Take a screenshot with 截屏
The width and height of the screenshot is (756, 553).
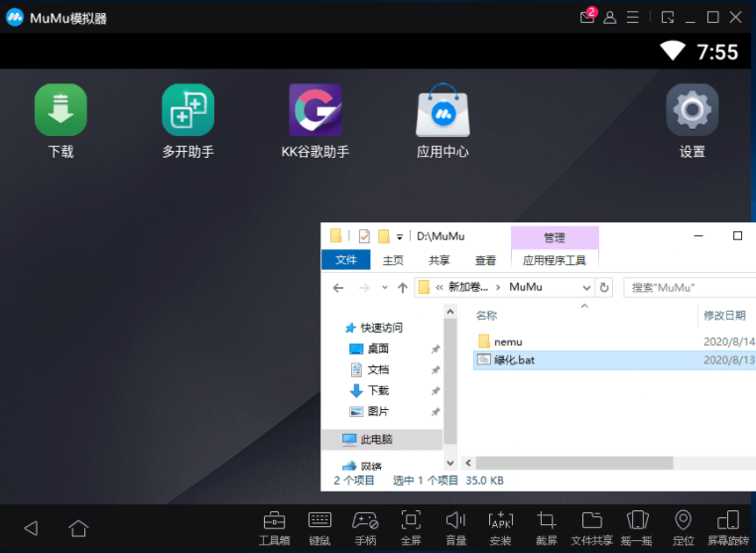point(547,528)
